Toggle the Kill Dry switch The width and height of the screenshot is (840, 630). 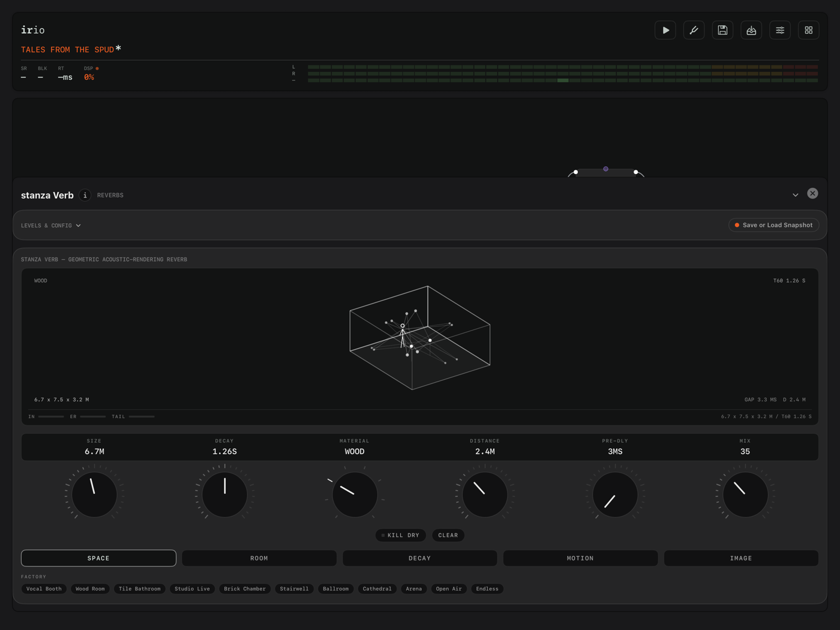400,535
